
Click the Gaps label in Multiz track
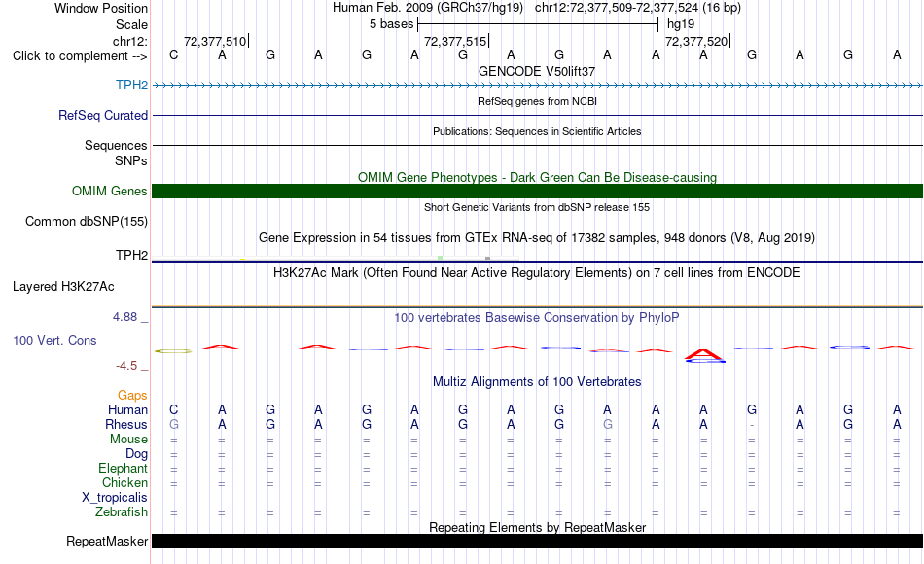coord(132,396)
